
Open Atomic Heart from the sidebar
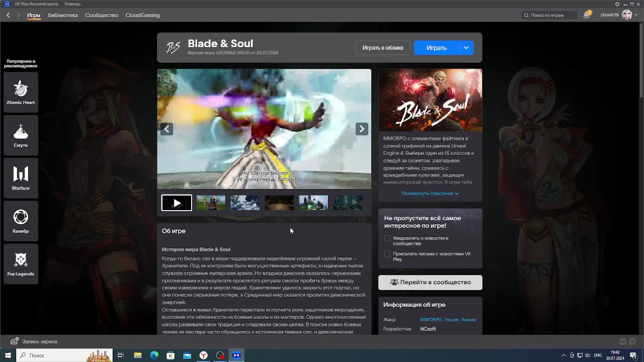click(x=21, y=92)
